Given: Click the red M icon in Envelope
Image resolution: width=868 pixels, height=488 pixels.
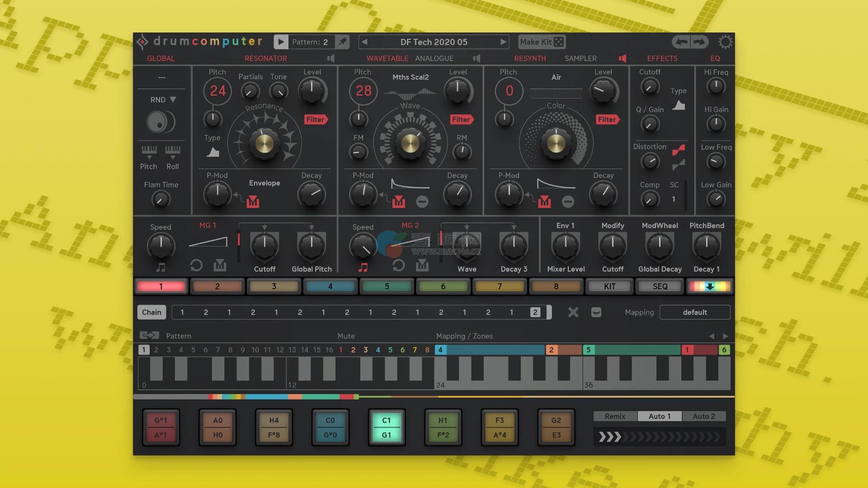Looking at the screenshot, I should click(x=253, y=202).
